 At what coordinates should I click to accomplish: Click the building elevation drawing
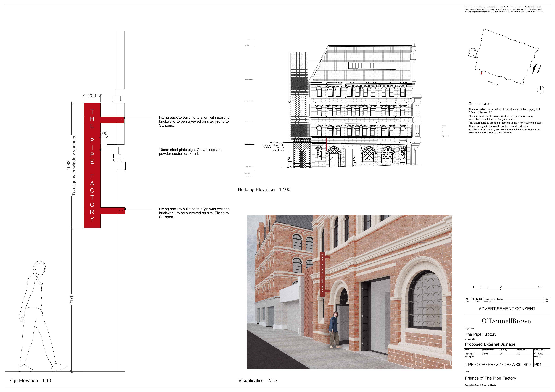[x=355, y=104]
